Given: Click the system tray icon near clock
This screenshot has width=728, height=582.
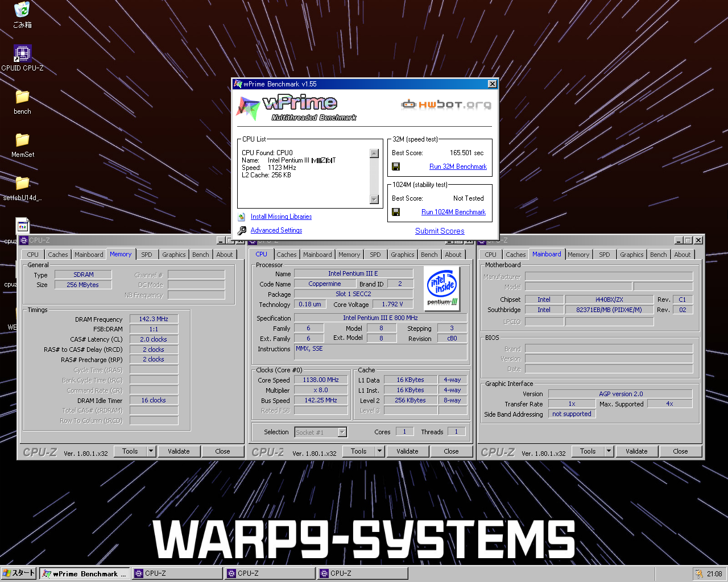Looking at the screenshot, I should 699,573.
